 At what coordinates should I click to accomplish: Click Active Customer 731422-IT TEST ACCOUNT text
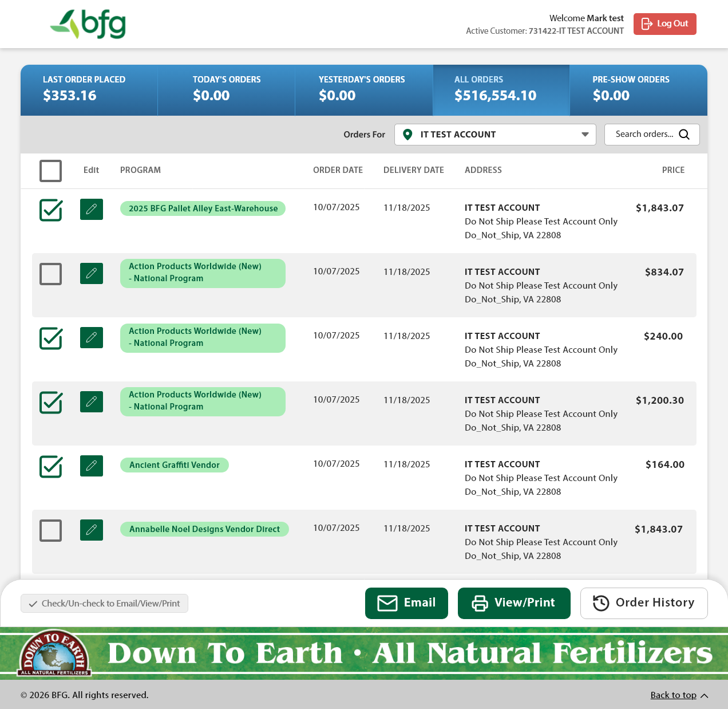tap(545, 31)
